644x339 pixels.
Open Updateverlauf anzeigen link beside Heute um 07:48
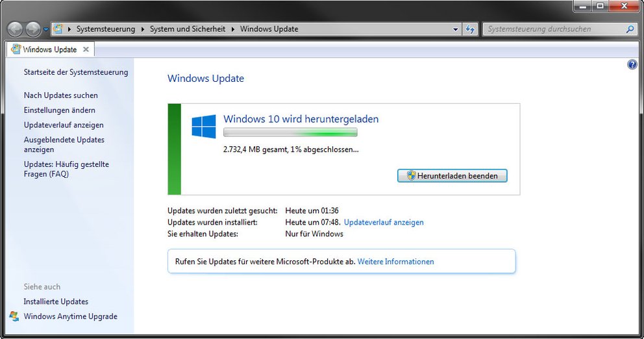[x=384, y=222]
